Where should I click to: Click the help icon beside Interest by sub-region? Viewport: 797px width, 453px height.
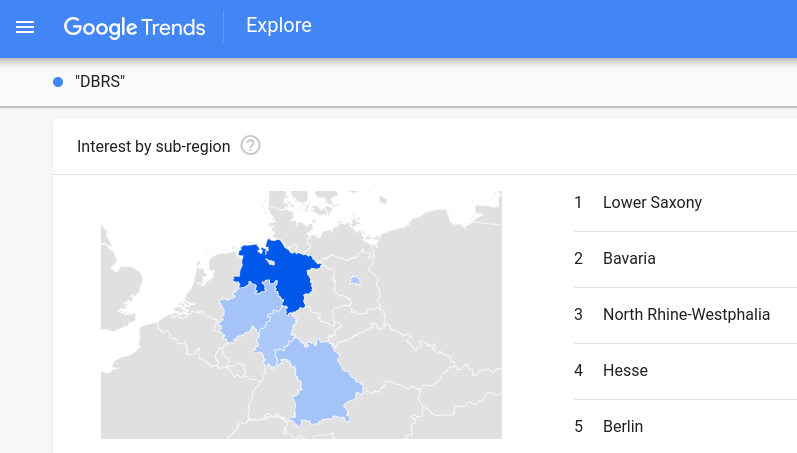[251, 146]
